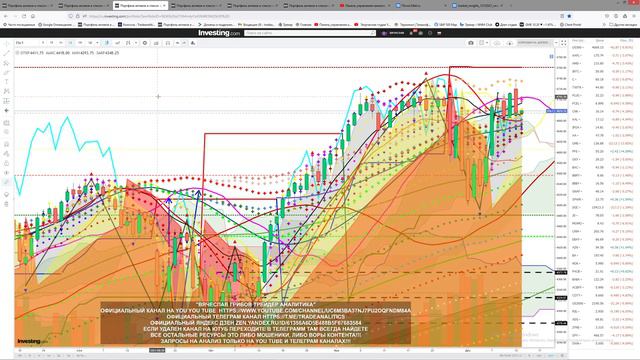The image size is (640, 360).
Task: Select the prediction and measurement tool
Action: click(x=6, y=101)
